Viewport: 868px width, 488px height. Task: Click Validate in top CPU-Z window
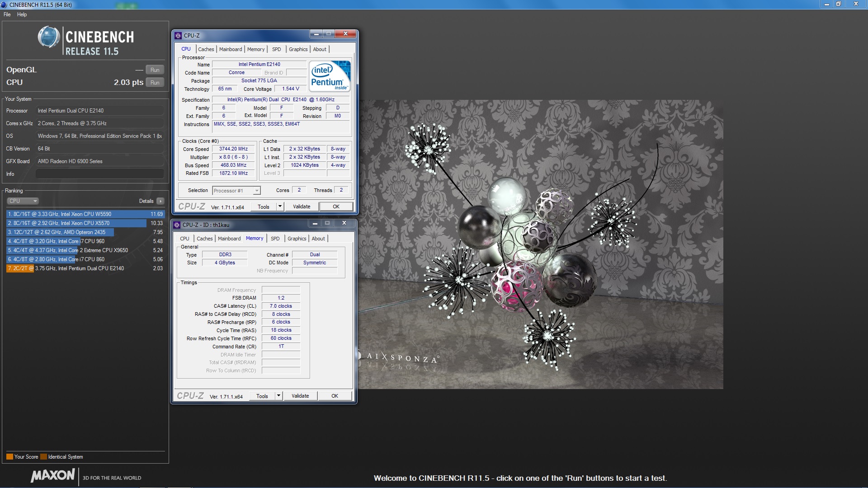[302, 207]
